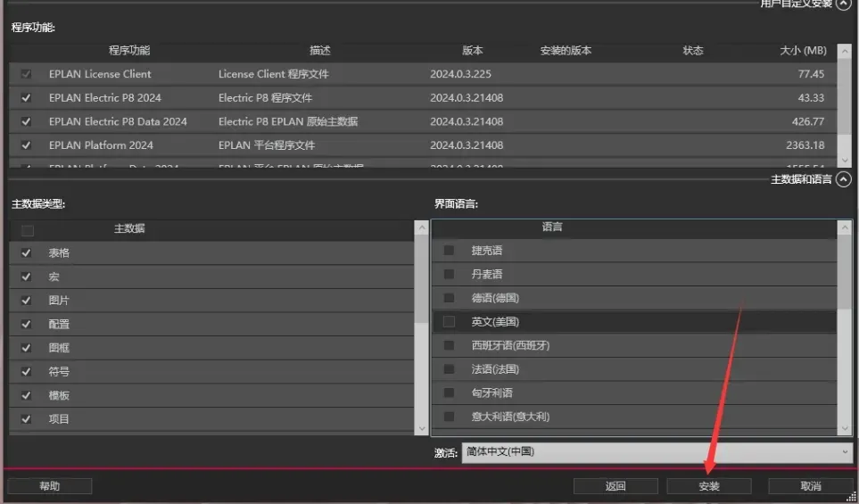Sort by 描述 column header
Image resolution: width=859 pixels, height=504 pixels.
pos(320,50)
